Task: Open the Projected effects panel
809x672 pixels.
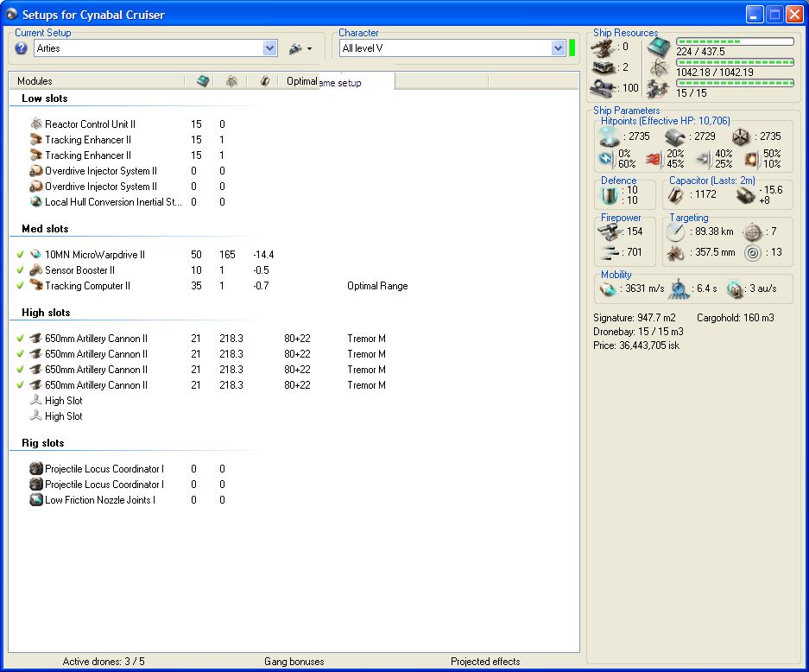Action: click(x=485, y=661)
